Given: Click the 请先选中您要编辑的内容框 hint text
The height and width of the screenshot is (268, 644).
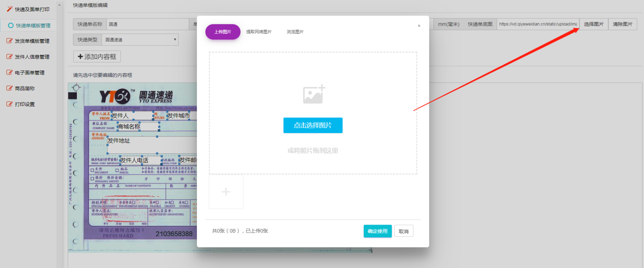Looking at the screenshot, I should [x=103, y=75].
